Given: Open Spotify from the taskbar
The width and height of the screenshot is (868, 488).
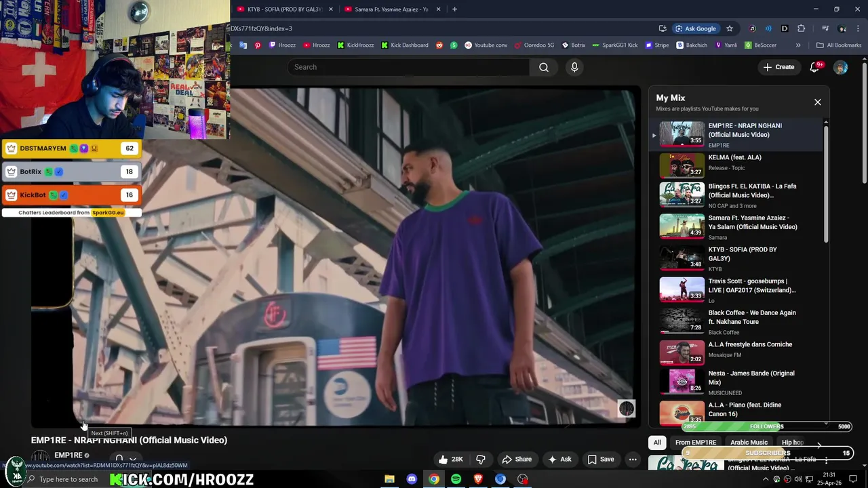Looking at the screenshot, I should pos(456,479).
